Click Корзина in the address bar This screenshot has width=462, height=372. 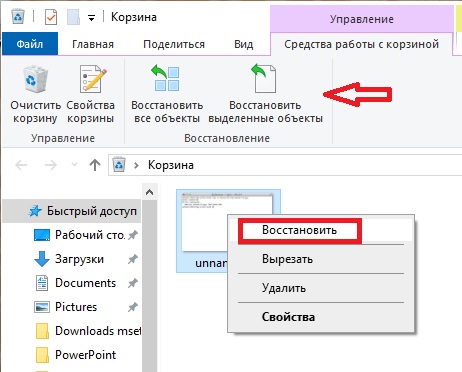pyautogui.click(x=171, y=165)
